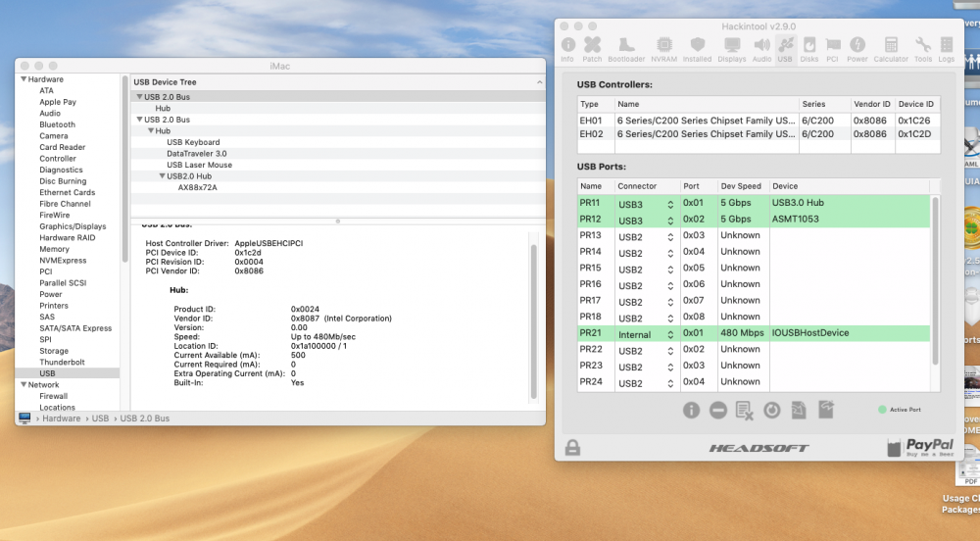Open the Bootloader tab in Hackintool
This screenshot has height=541, width=980.
coord(626,49)
